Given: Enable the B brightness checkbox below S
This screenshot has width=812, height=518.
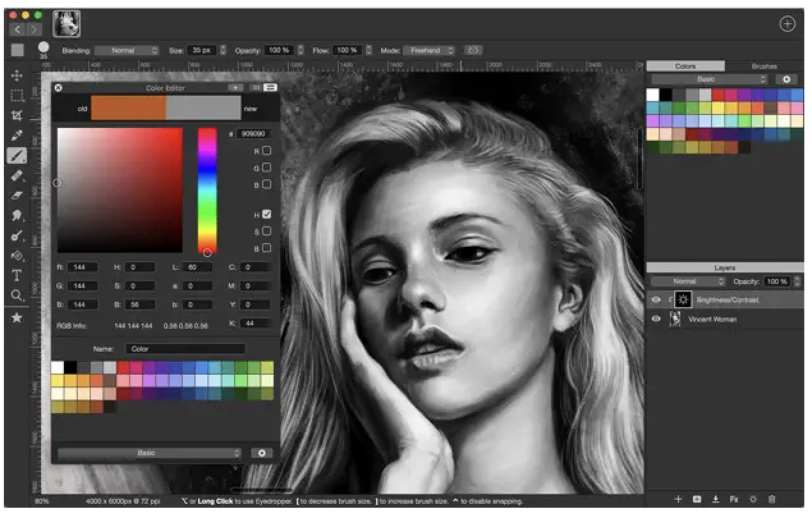Looking at the screenshot, I should [266, 247].
